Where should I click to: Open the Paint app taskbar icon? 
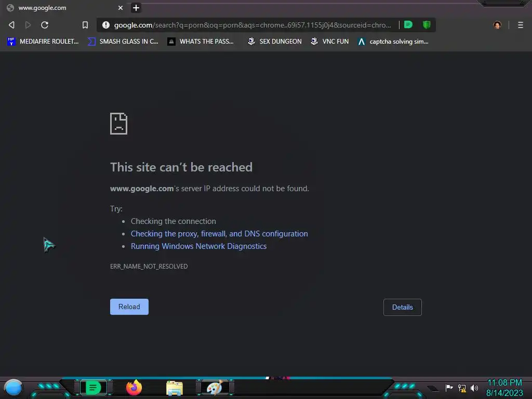(215, 388)
